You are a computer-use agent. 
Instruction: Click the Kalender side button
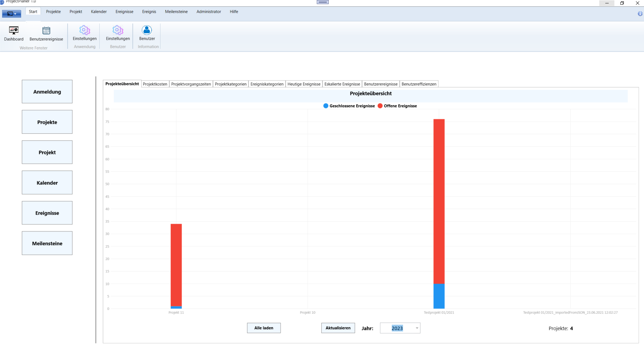pos(47,183)
